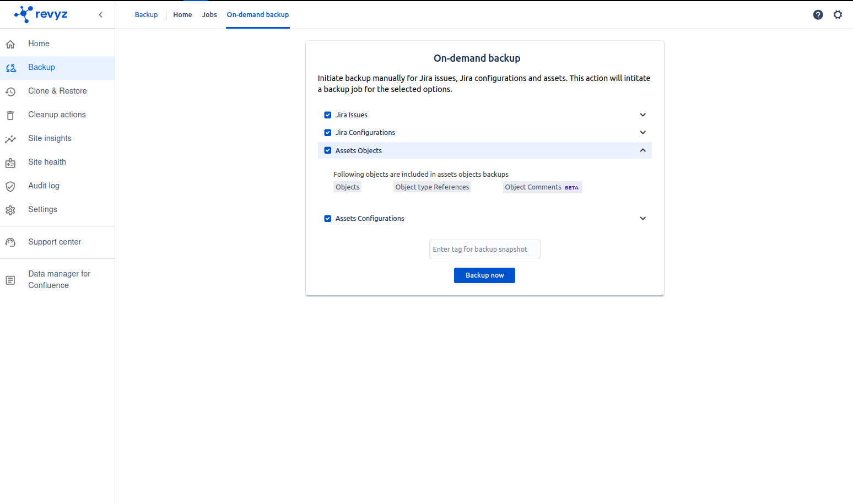The image size is (853, 504).
Task: Expand the Assets Configurations chevron
Action: pos(643,219)
